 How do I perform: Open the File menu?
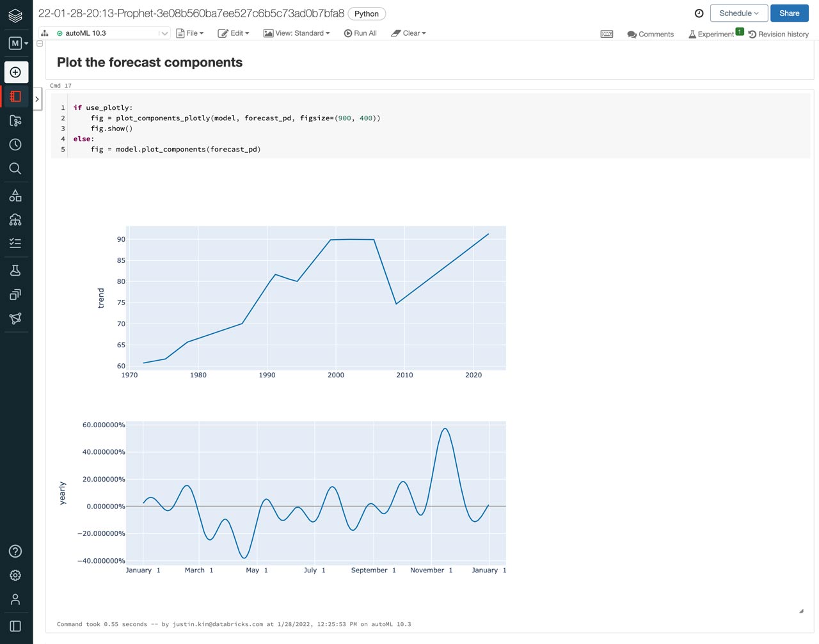click(190, 33)
